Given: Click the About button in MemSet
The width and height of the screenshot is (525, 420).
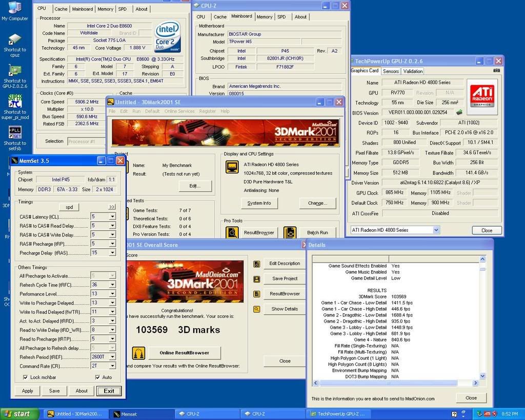Looking at the screenshot, I should pyautogui.click(x=82, y=391).
